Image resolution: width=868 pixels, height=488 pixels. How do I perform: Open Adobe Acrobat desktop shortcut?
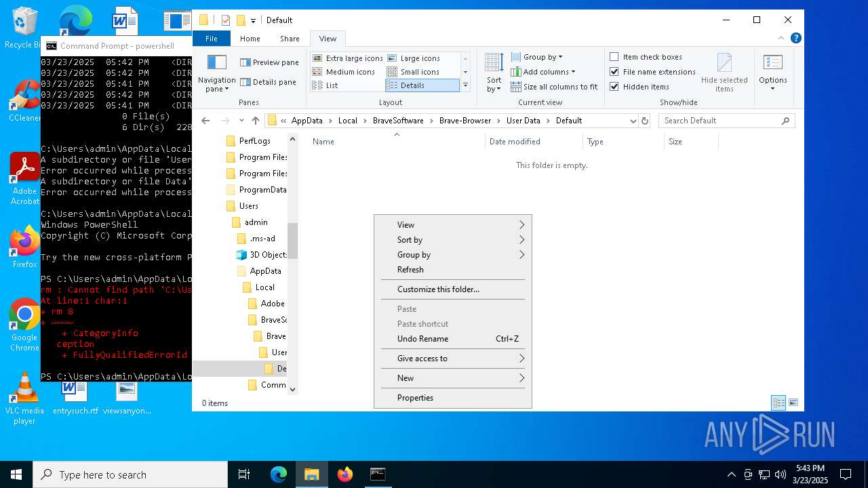click(24, 178)
